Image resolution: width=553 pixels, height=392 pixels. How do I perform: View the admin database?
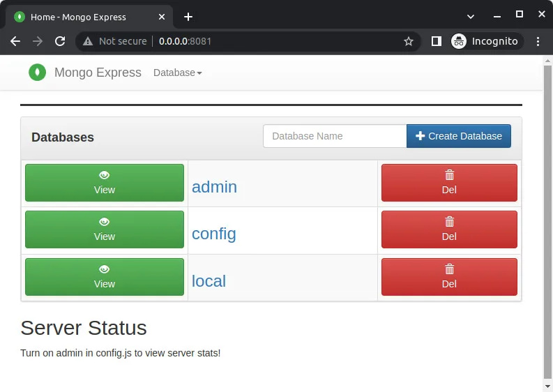click(x=105, y=183)
